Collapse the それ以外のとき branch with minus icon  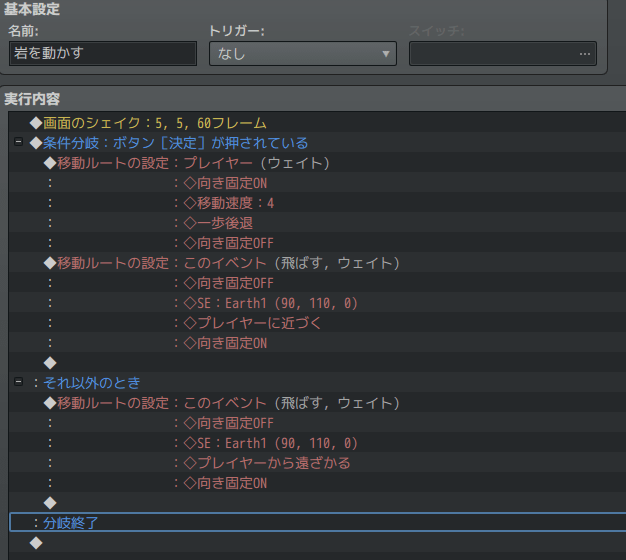[x=18, y=383]
